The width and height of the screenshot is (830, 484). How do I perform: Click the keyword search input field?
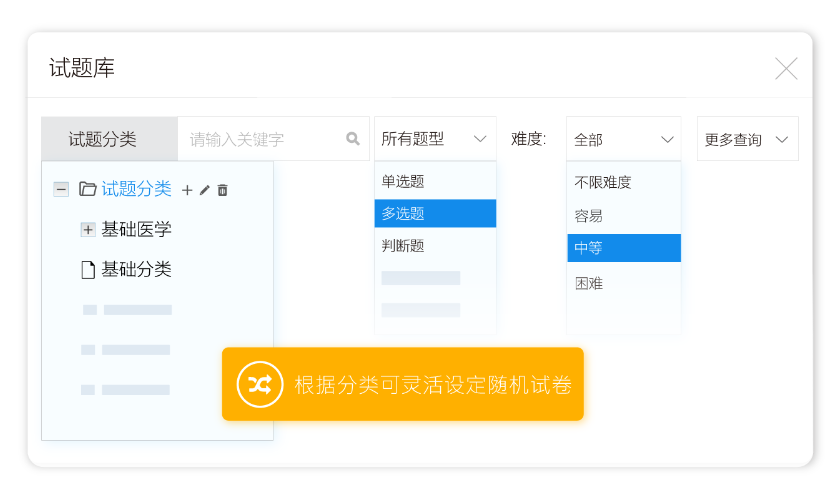[260, 139]
